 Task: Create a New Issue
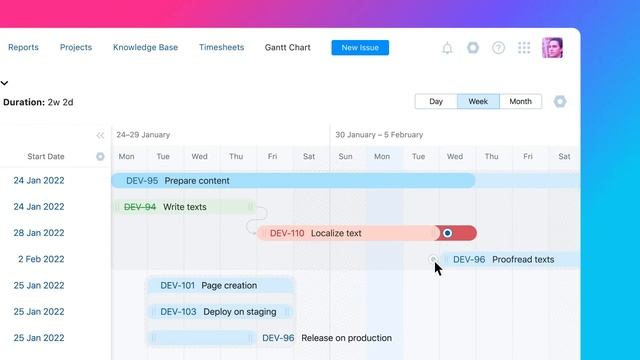(360, 47)
